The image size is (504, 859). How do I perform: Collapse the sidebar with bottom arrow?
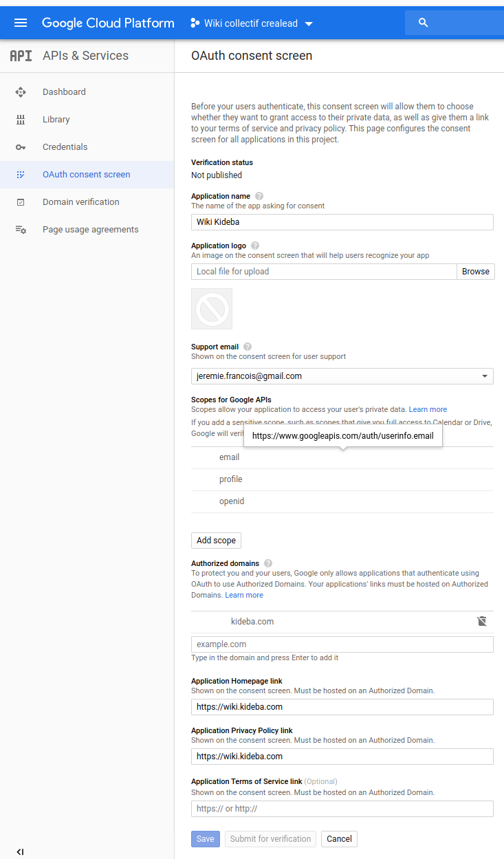pos(20,851)
